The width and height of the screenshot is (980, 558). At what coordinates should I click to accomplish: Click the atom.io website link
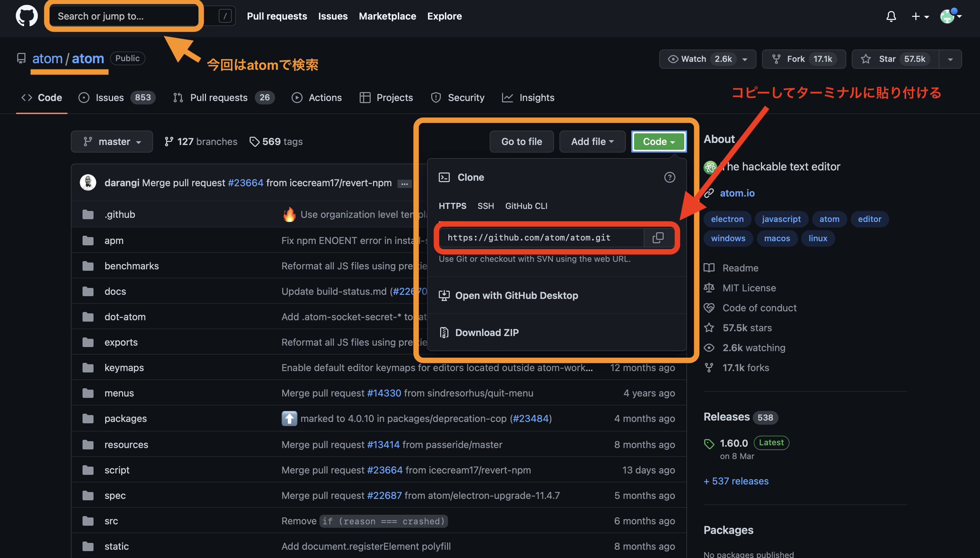coord(737,193)
